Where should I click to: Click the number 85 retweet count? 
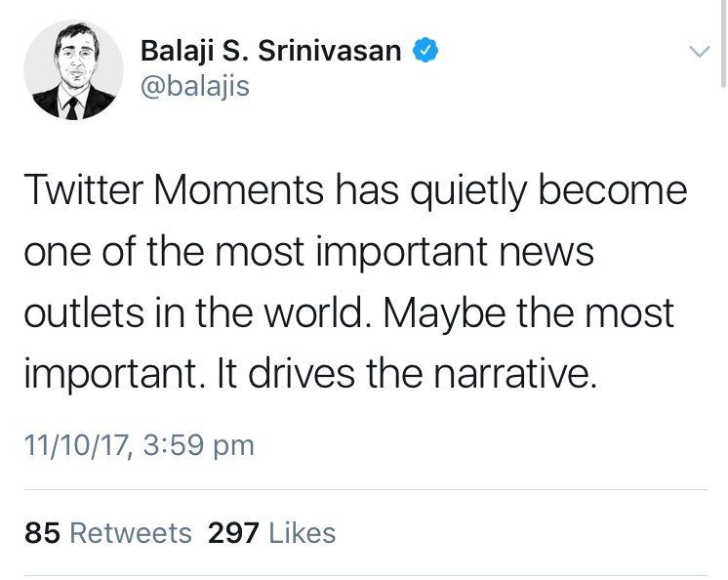pos(44,533)
